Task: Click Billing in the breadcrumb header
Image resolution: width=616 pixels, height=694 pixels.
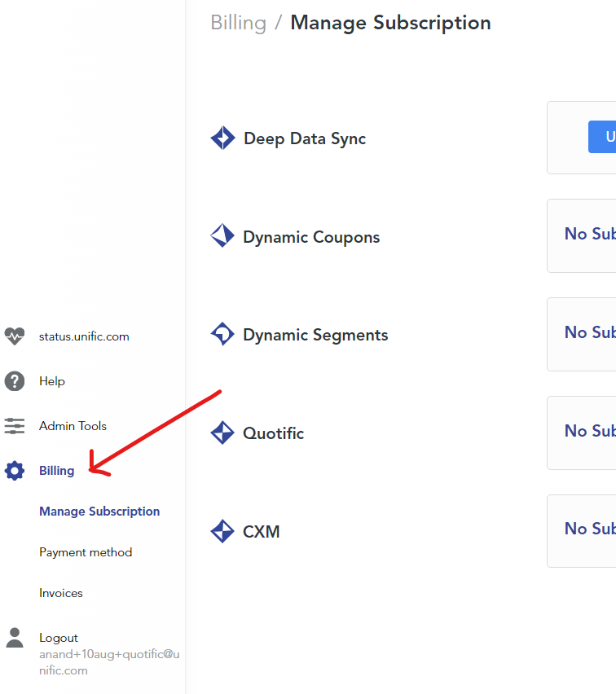Action: [x=238, y=23]
